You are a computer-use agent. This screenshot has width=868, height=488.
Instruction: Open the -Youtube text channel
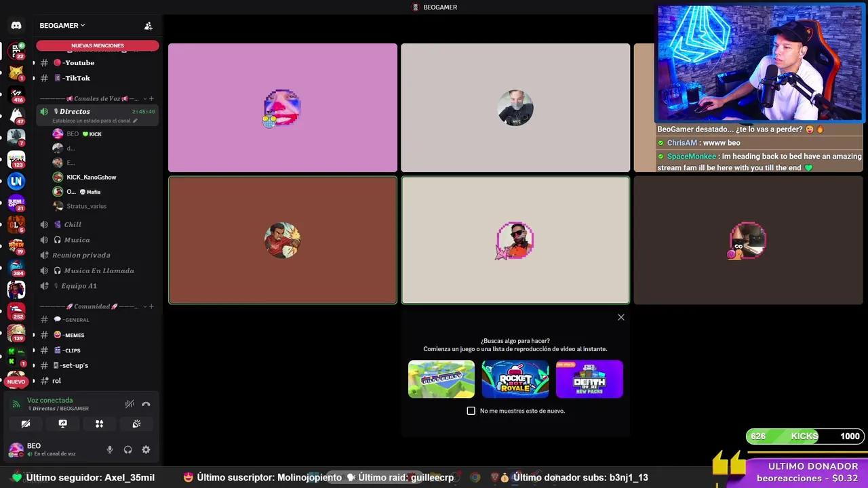click(x=78, y=63)
